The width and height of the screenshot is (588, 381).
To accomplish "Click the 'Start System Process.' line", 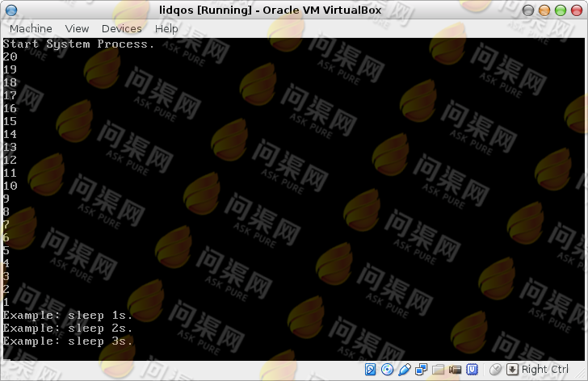I will [x=79, y=44].
